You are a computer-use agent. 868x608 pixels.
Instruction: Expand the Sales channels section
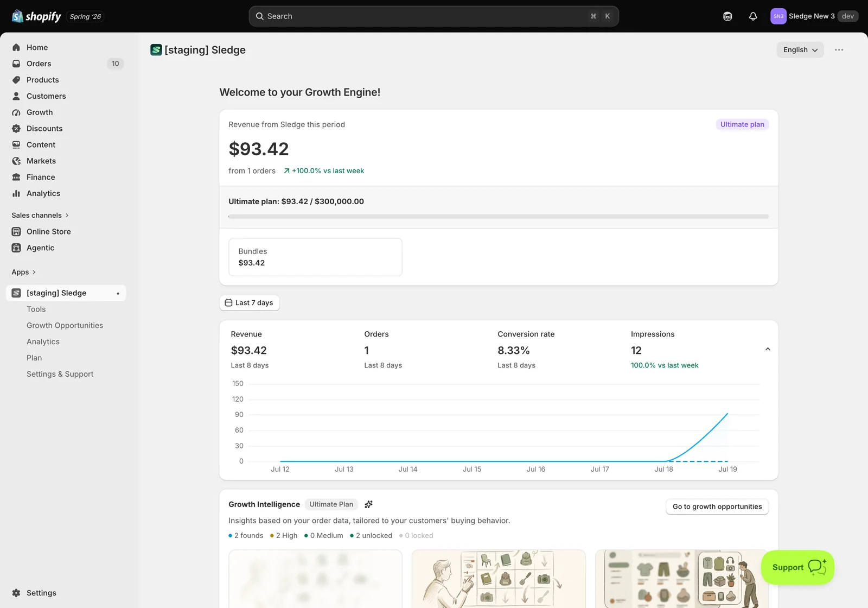(40, 216)
